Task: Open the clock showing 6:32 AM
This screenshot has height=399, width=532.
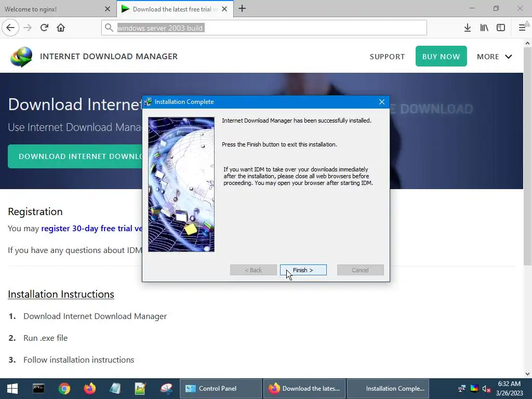Action: pos(509,389)
